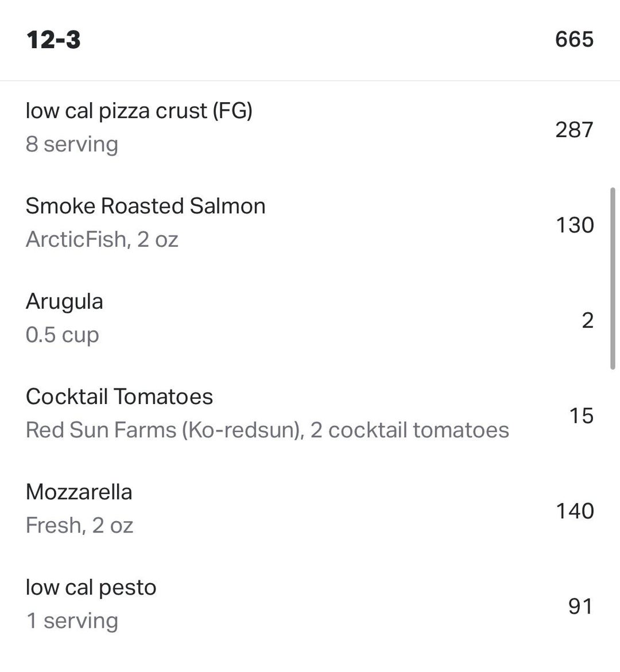The image size is (620, 672).
Task: Tap the 0.5 cup serving text
Action: click(62, 335)
